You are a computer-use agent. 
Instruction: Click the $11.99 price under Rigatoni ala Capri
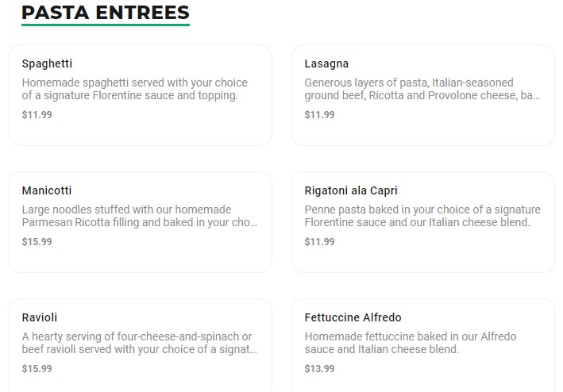coord(319,241)
